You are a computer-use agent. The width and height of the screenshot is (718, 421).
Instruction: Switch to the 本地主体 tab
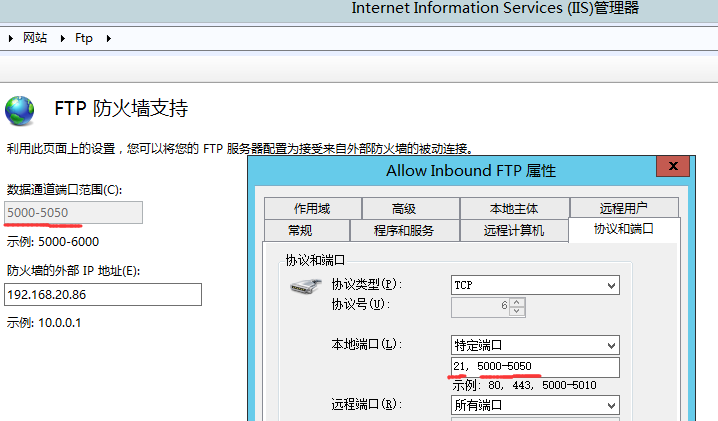515,208
